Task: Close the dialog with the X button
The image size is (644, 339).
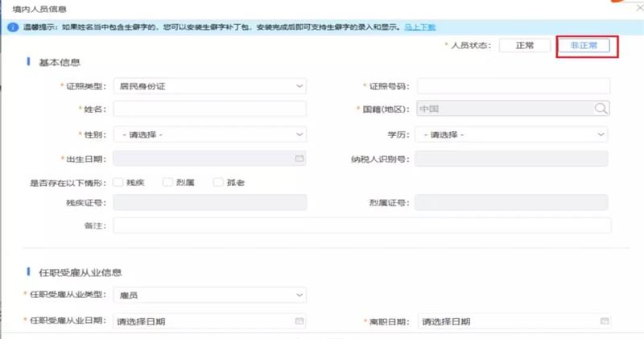Action: [639, 7]
